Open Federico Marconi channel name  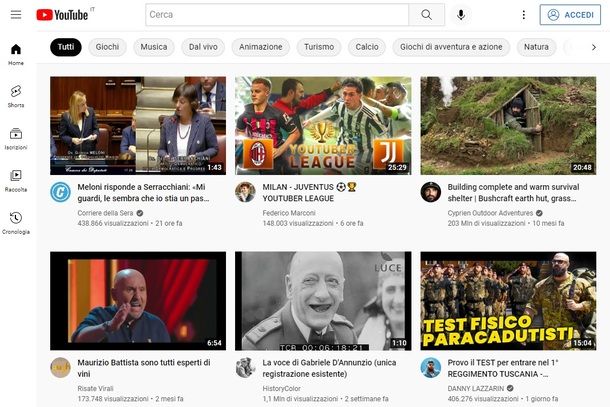(289, 213)
